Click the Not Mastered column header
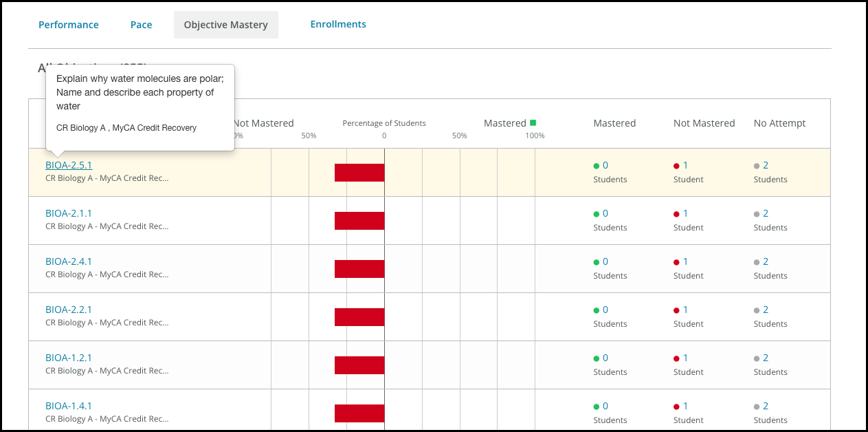868x432 pixels. point(704,123)
